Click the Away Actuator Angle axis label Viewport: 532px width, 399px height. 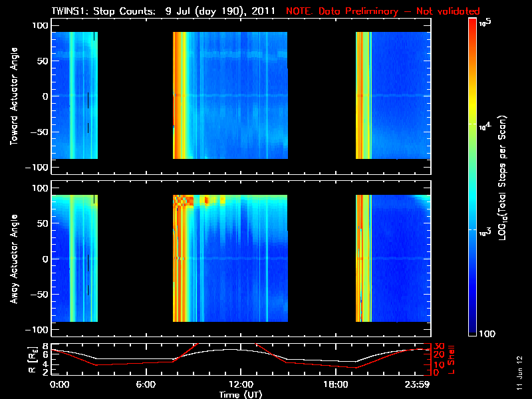(x=14, y=259)
